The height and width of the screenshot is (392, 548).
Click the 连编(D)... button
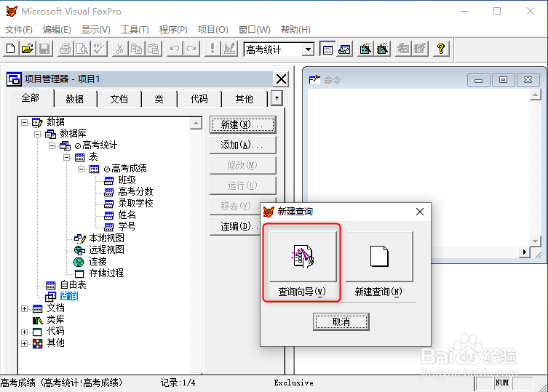tap(235, 226)
